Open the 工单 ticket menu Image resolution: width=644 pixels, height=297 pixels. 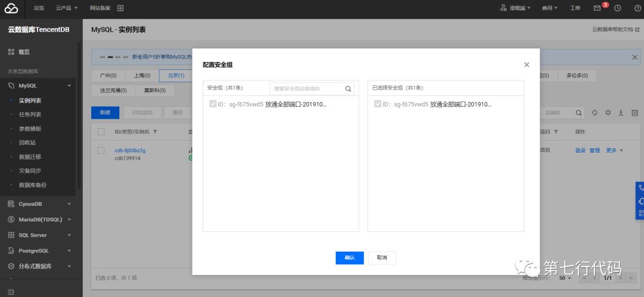(575, 8)
